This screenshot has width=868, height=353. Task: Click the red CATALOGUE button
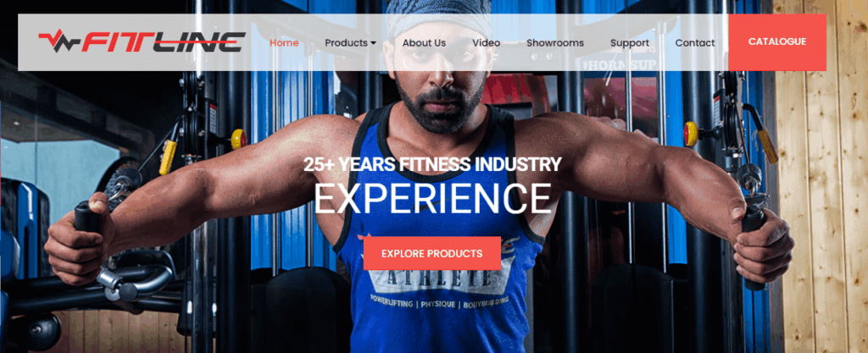[x=777, y=42]
